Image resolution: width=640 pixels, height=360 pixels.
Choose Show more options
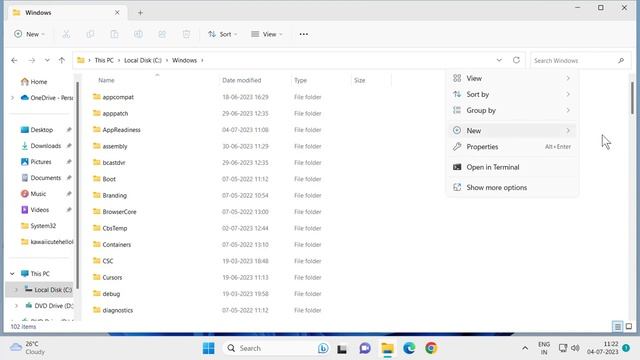512,188
